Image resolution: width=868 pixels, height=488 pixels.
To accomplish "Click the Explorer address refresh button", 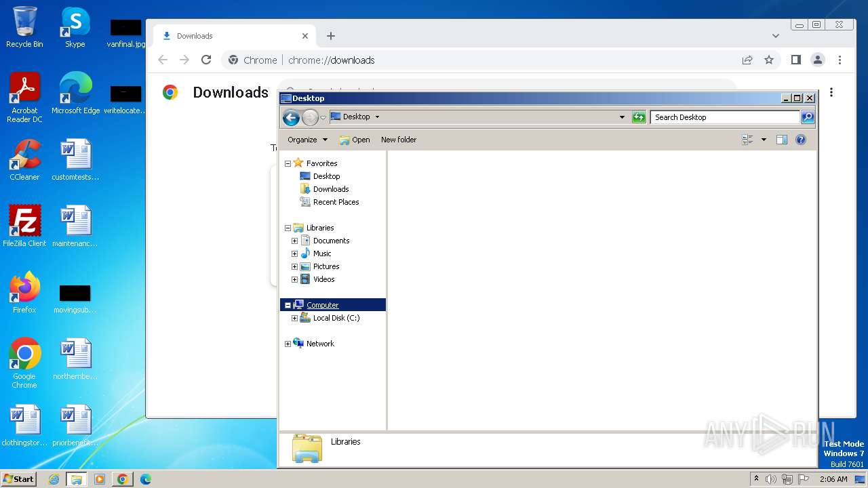I will pos(639,117).
